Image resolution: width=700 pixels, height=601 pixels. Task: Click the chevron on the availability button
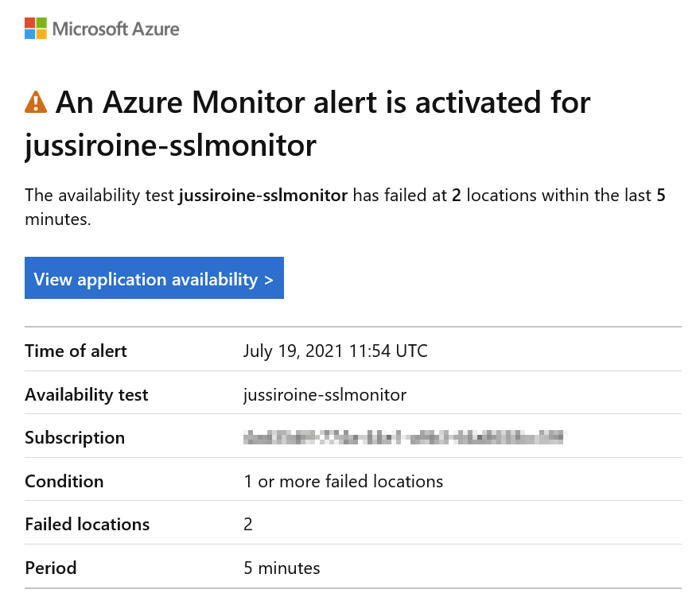coord(269,280)
